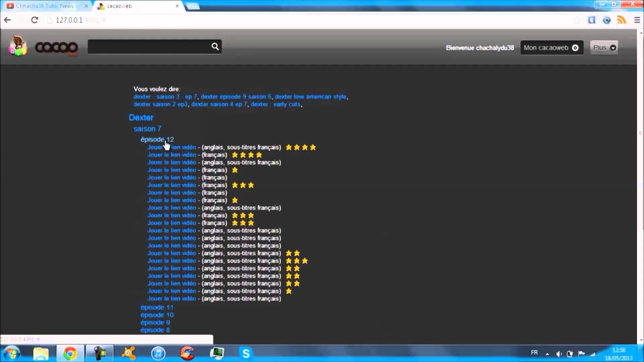Click the Vous voulez dire label
644x362 pixels.
click(156, 89)
